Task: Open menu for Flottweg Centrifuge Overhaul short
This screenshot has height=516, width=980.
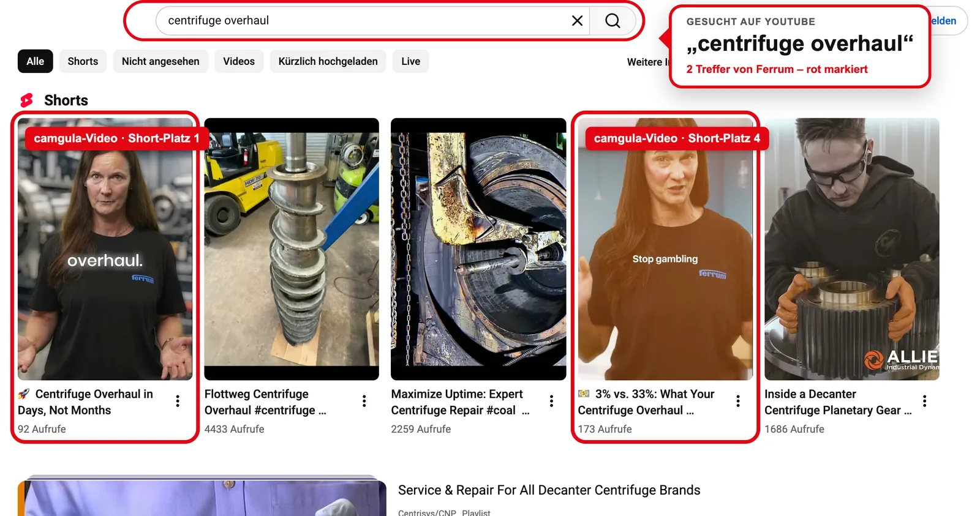Action: tap(364, 401)
